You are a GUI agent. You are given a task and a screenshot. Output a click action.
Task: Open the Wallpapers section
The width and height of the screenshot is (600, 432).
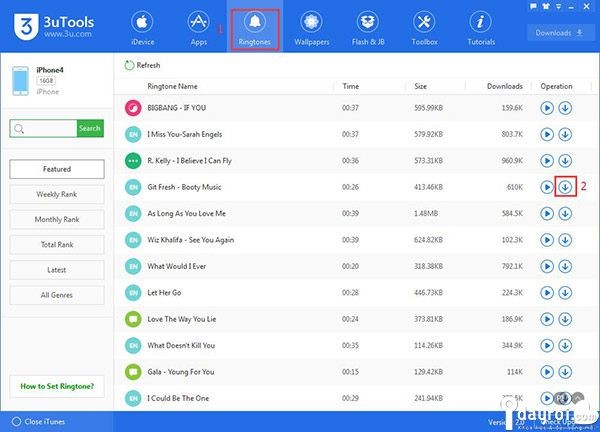coord(311,28)
